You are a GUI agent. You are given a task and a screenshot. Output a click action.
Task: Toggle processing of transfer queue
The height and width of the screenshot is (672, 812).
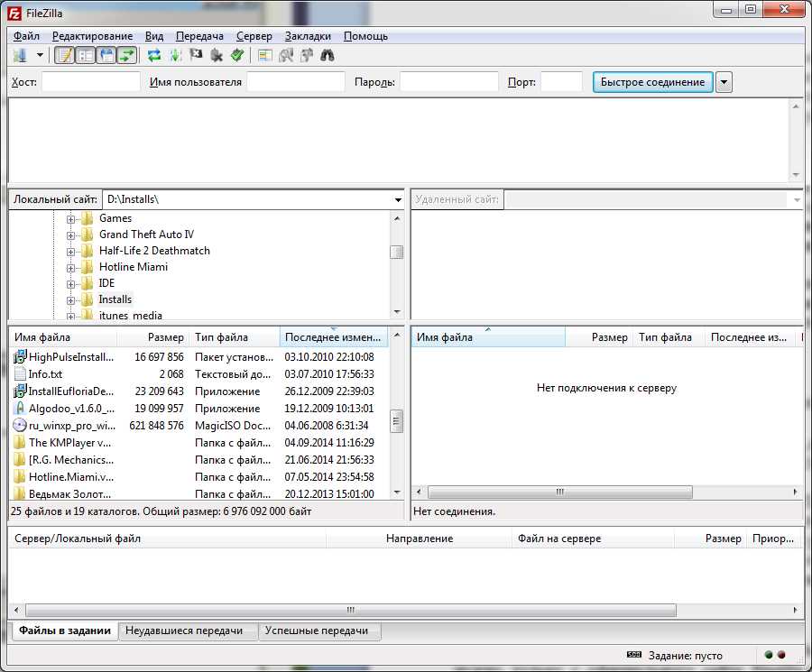point(175,55)
